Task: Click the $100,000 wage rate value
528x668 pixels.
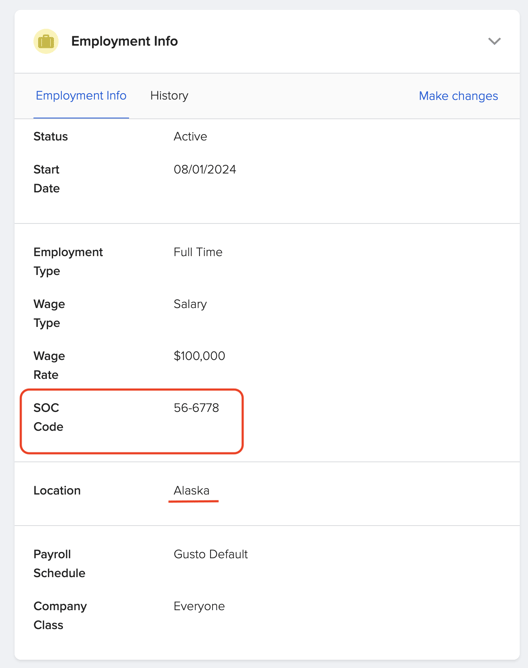Action: click(x=199, y=356)
